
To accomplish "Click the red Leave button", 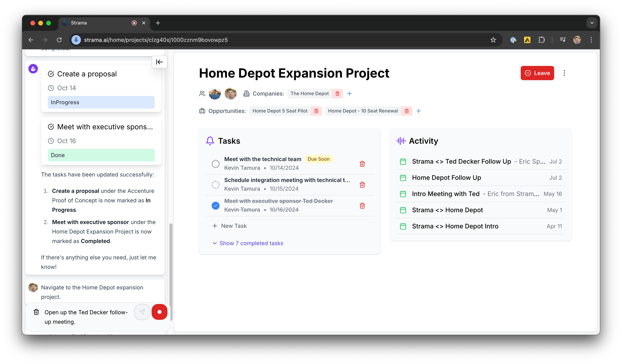I will pyautogui.click(x=537, y=73).
